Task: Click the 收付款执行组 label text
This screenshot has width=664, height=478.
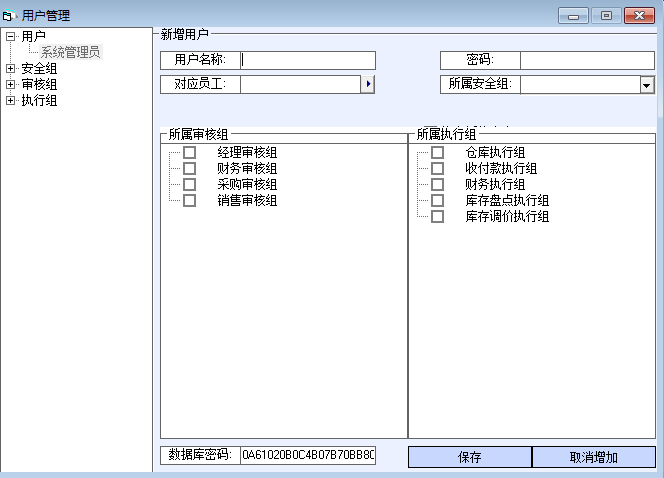Action: [x=501, y=169]
